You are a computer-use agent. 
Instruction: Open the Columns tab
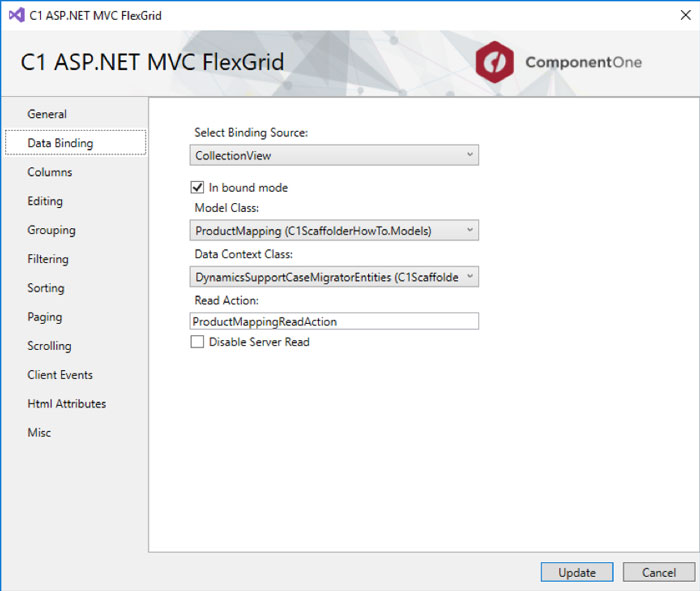pyautogui.click(x=50, y=172)
